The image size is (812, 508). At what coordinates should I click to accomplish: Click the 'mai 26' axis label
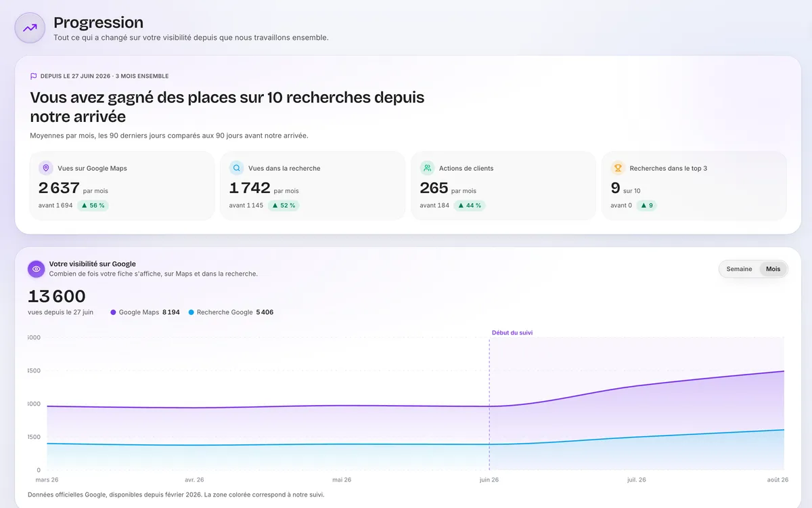click(341, 480)
